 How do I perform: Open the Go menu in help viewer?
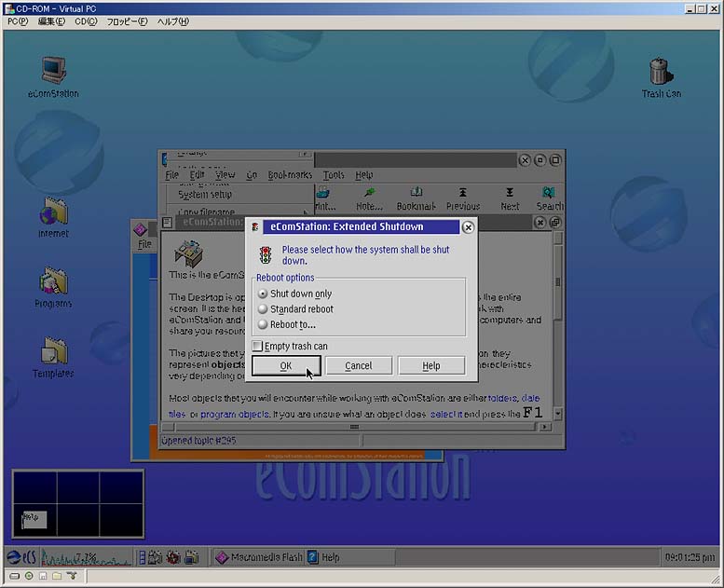(x=252, y=175)
